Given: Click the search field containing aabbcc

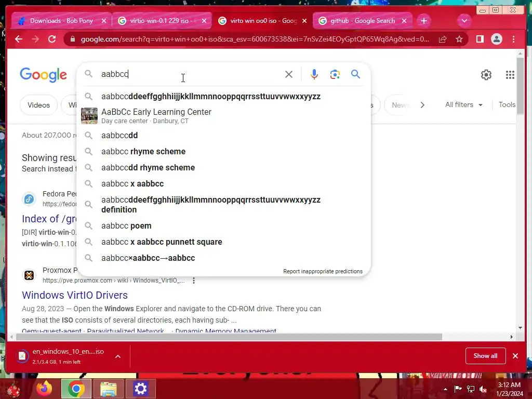Looking at the screenshot, I should (x=190, y=74).
